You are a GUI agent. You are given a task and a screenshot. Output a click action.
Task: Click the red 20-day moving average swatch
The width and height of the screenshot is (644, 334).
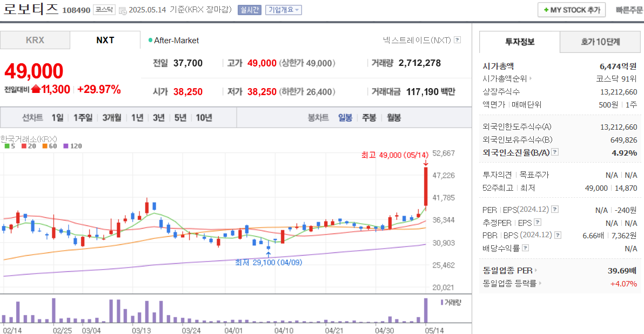24,146
